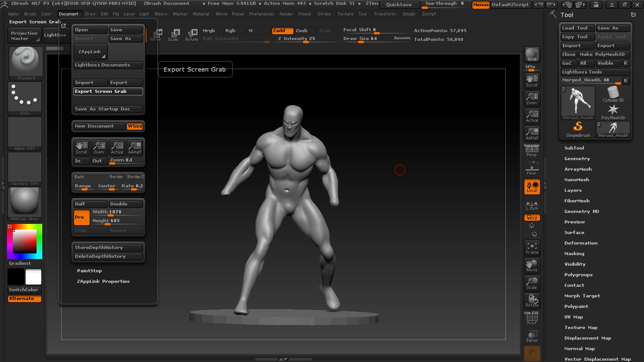Viewport: 644px width, 362px height.
Task: Toggle the Pro proportional button
Action: (x=81, y=217)
